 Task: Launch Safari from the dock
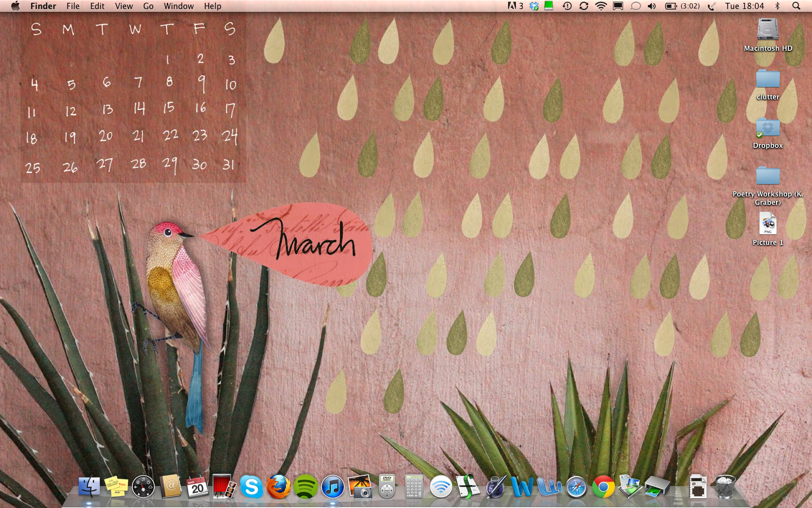click(576, 487)
